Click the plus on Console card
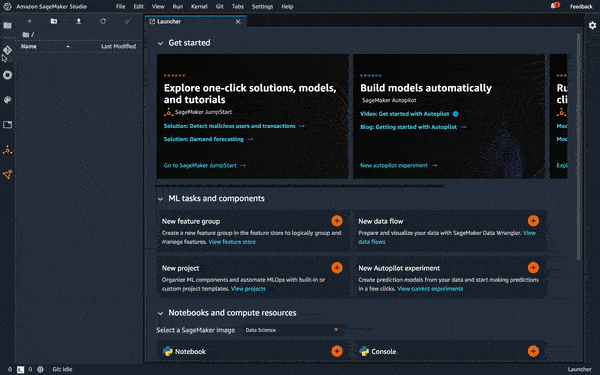Viewport: 600px width, 375px height. coord(533,351)
